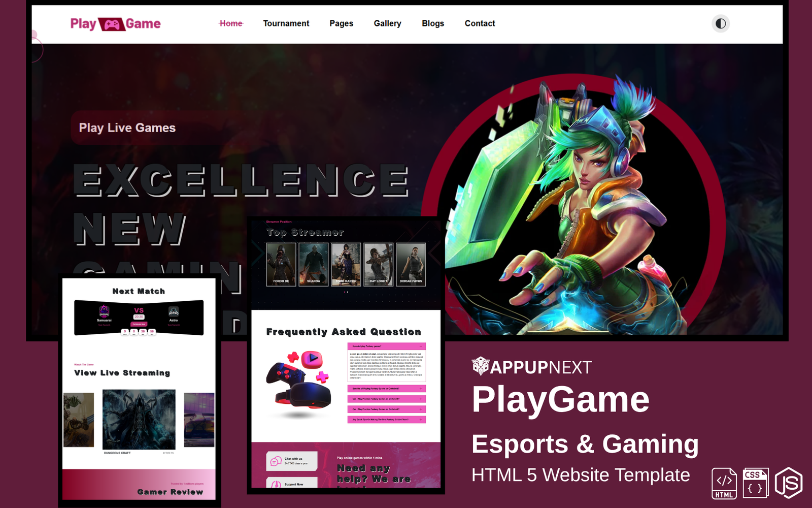This screenshot has width=812, height=508.
Task: Collapse the 'How do I play Fantasy games' question
Action: pyautogui.click(x=421, y=346)
